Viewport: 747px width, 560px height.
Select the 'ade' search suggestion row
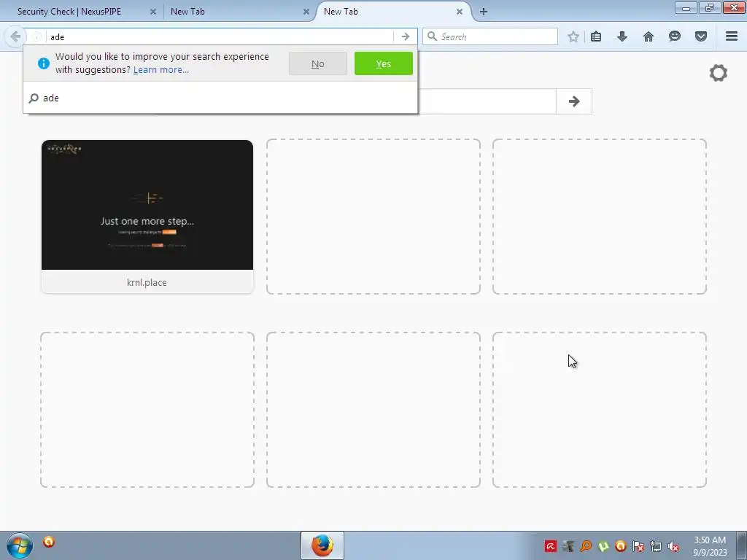click(220, 98)
